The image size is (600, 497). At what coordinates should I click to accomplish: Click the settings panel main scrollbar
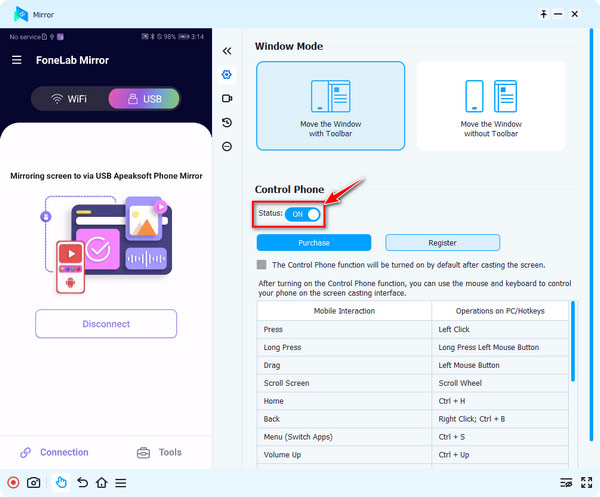[591, 235]
